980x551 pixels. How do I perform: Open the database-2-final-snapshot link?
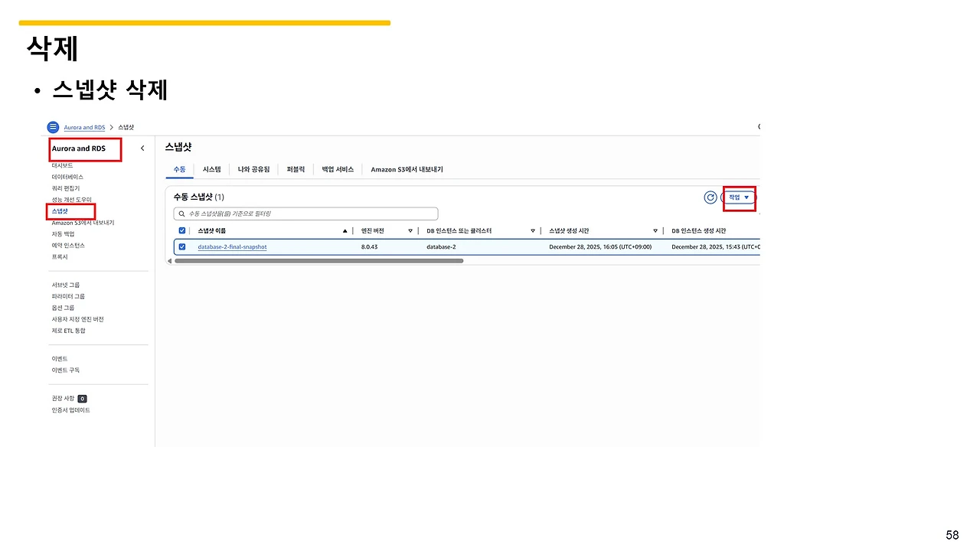[x=232, y=247]
